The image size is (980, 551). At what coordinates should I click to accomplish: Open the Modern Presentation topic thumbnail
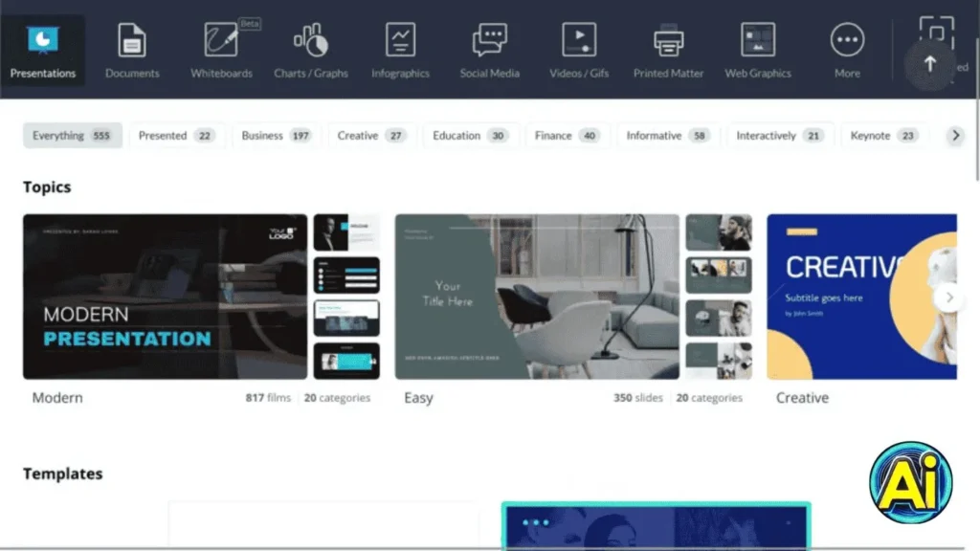click(165, 297)
